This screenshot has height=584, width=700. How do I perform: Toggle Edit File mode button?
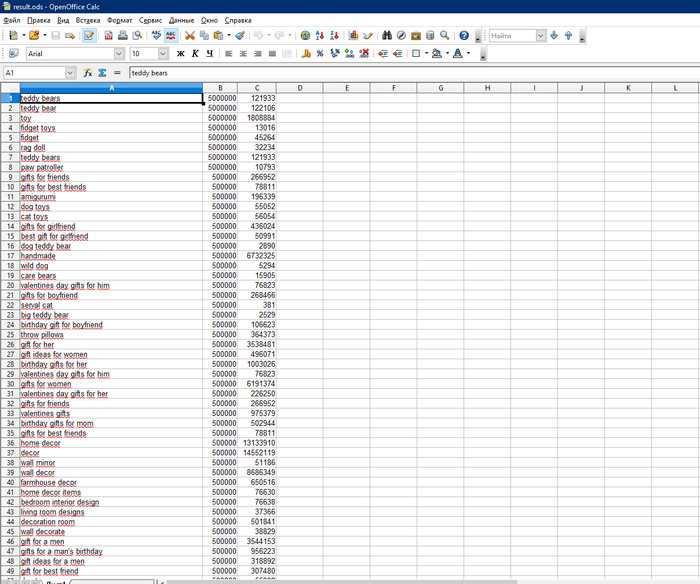coord(90,35)
